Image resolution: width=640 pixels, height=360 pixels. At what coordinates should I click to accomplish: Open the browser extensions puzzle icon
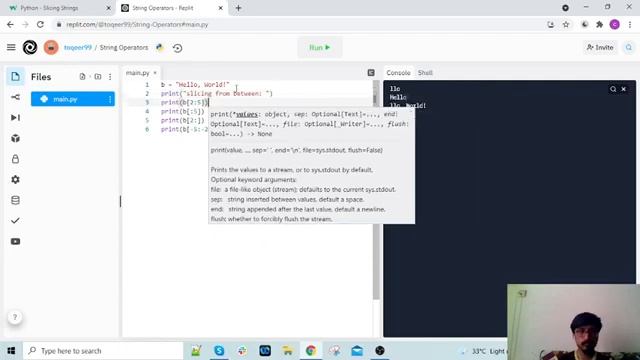600,24
